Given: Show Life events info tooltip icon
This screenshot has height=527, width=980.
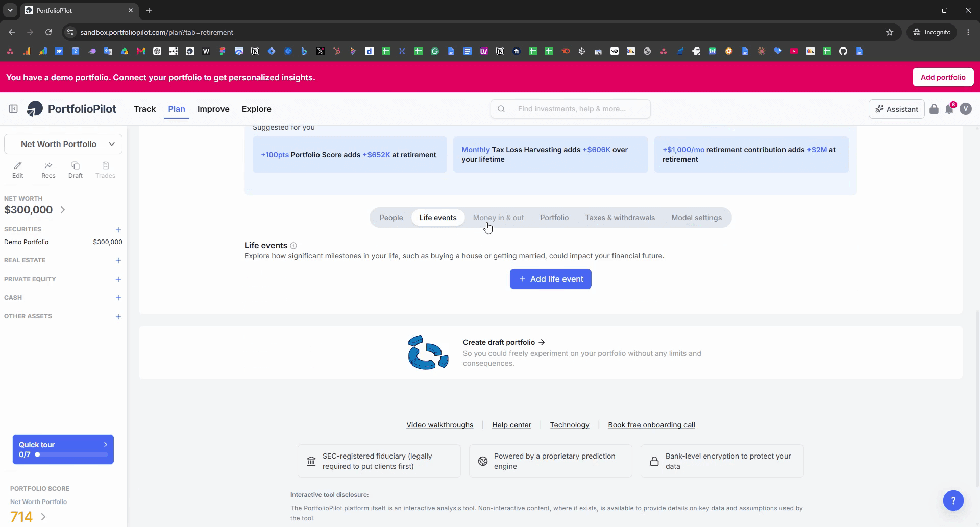Looking at the screenshot, I should [293, 246].
